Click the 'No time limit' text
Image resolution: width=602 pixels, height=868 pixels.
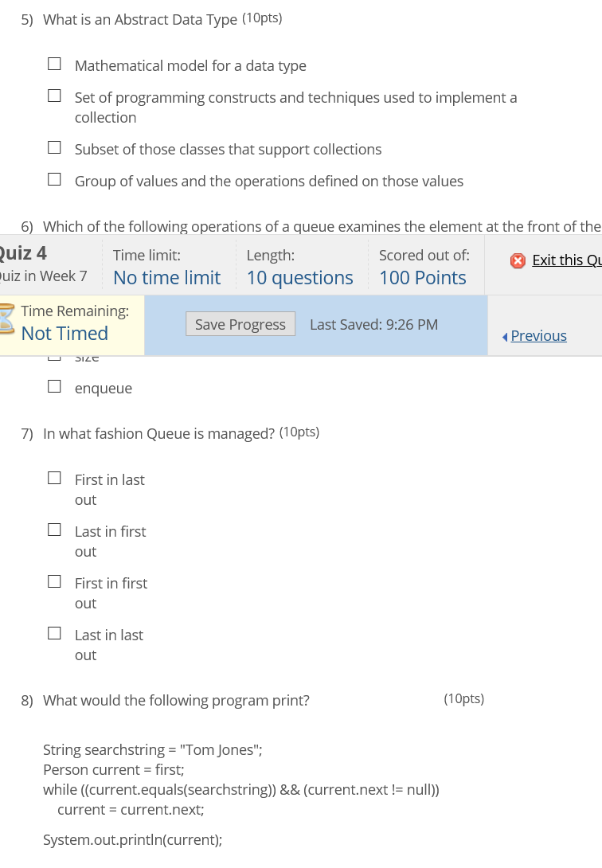tap(166, 278)
